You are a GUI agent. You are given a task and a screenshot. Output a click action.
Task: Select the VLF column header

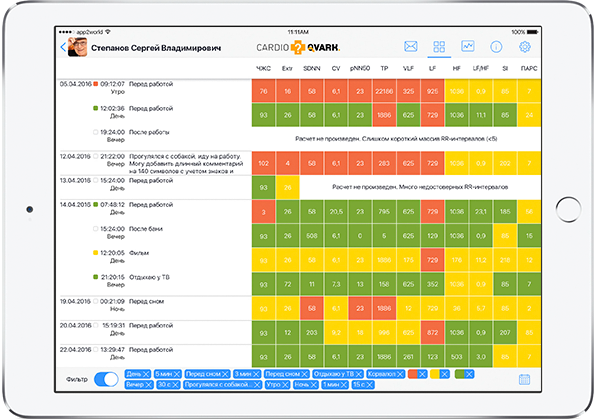408,68
